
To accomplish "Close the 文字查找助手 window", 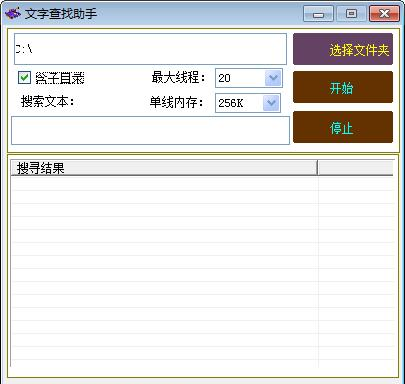I will 384,14.
